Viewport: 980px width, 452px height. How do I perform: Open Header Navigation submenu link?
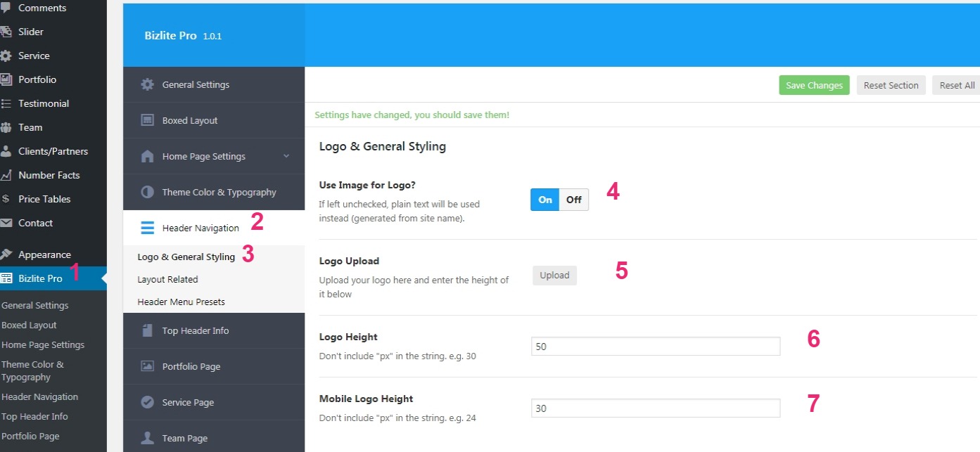tap(40, 396)
